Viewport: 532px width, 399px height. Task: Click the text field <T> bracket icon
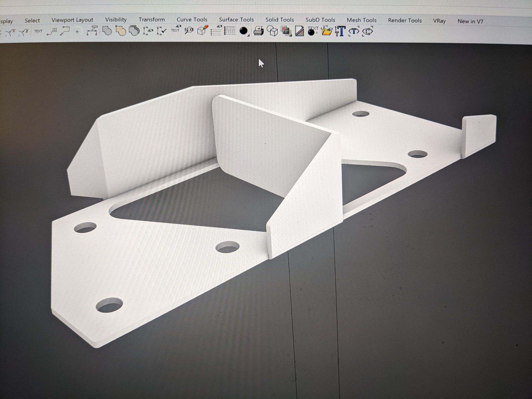[x=354, y=31]
